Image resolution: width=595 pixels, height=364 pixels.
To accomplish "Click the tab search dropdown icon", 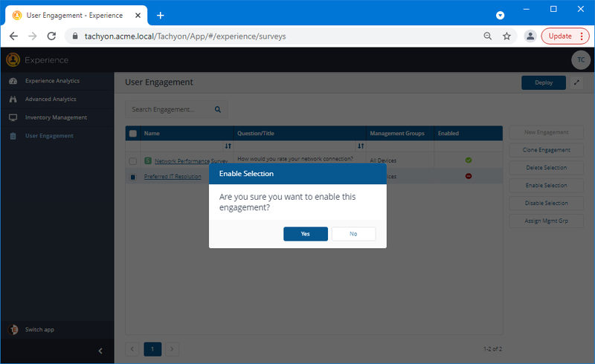I will click(500, 16).
